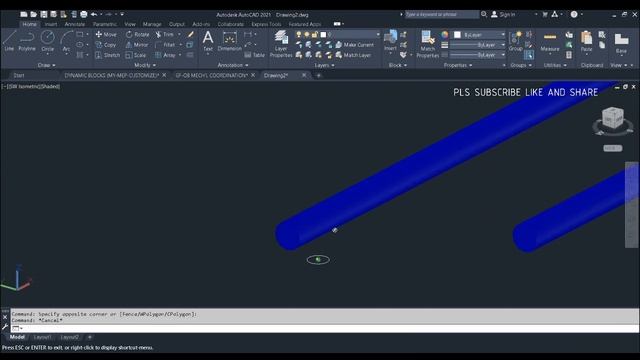Screen dimensions: 640x360
Task: Click the Rotate tool
Action: point(137,35)
